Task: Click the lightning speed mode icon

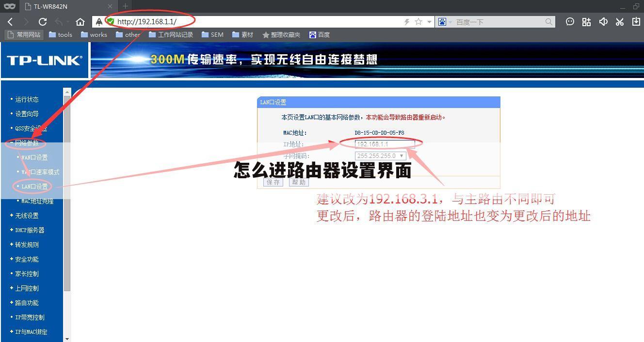Action: click(x=407, y=22)
